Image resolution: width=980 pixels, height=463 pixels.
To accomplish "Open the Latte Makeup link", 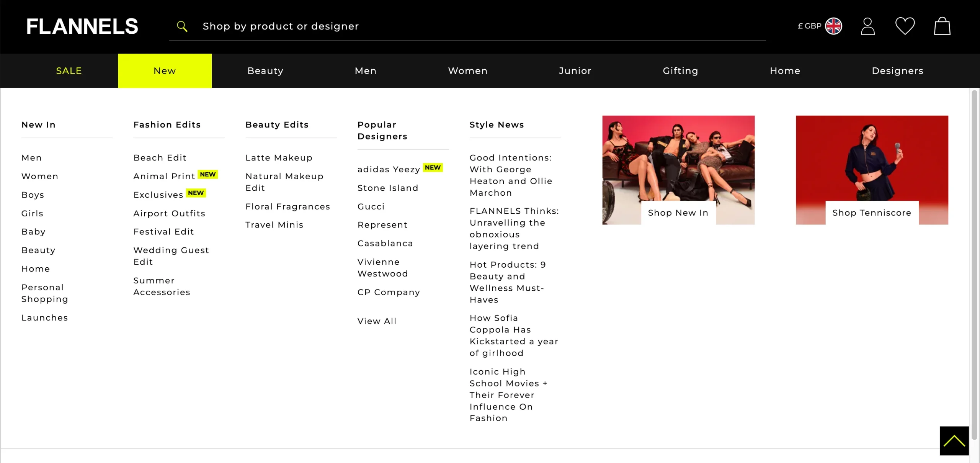I will (x=279, y=158).
